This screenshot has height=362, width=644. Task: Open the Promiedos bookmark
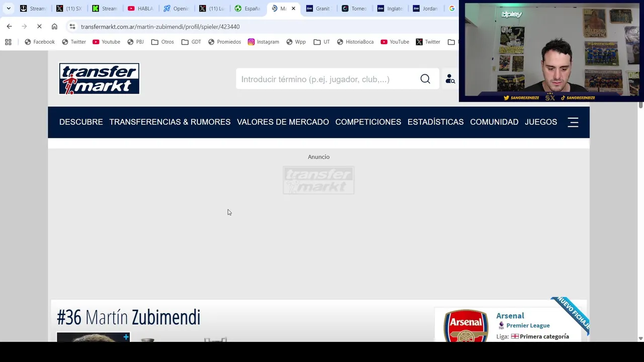coord(224,42)
